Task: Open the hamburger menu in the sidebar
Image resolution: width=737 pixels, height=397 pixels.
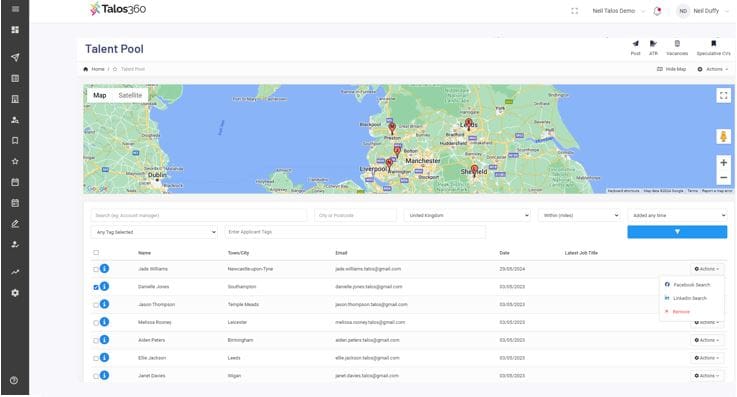Action: pyautogui.click(x=15, y=9)
